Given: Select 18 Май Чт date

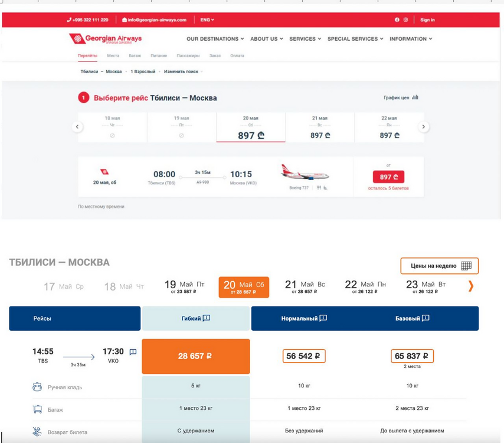Looking at the screenshot, I should tap(124, 286).
